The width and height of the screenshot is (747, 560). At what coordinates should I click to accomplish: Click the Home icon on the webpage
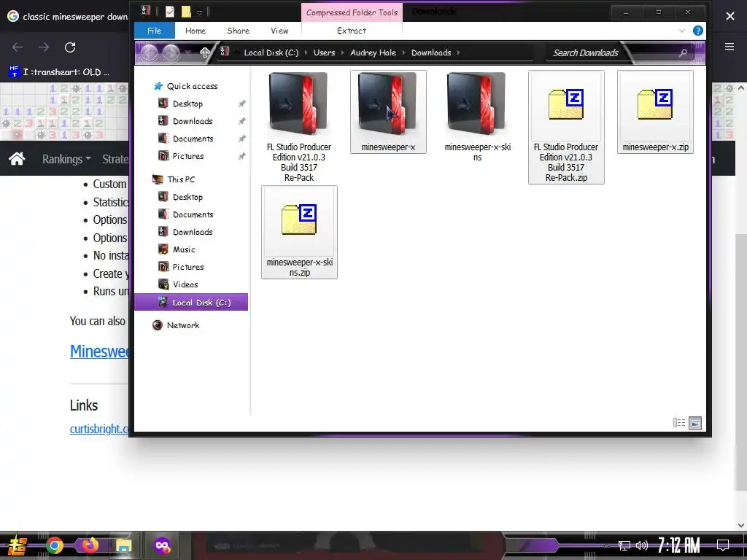[17, 158]
